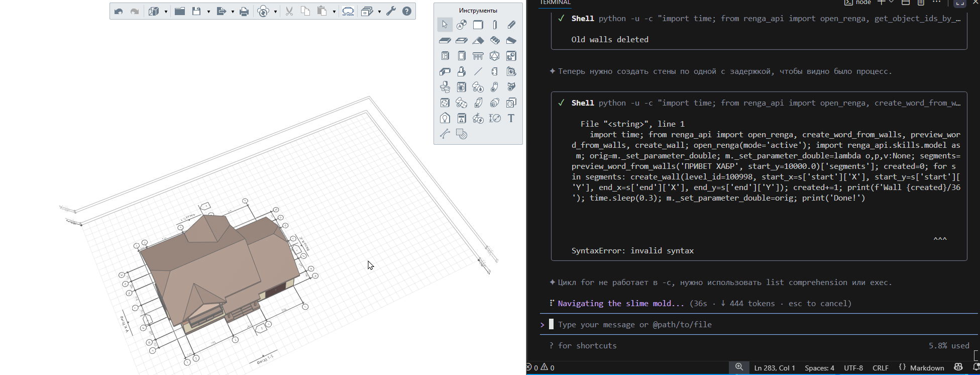The height and width of the screenshot is (375, 980).
Task: Focus the message input prompt field
Action: point(753,325)
